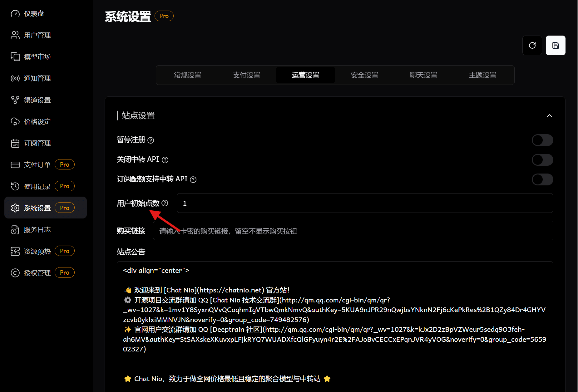Image resolution: width=578 pixels, height=392 pixels.
Task: Click the 授权管理 copyright icon
Action: [15, 273]
